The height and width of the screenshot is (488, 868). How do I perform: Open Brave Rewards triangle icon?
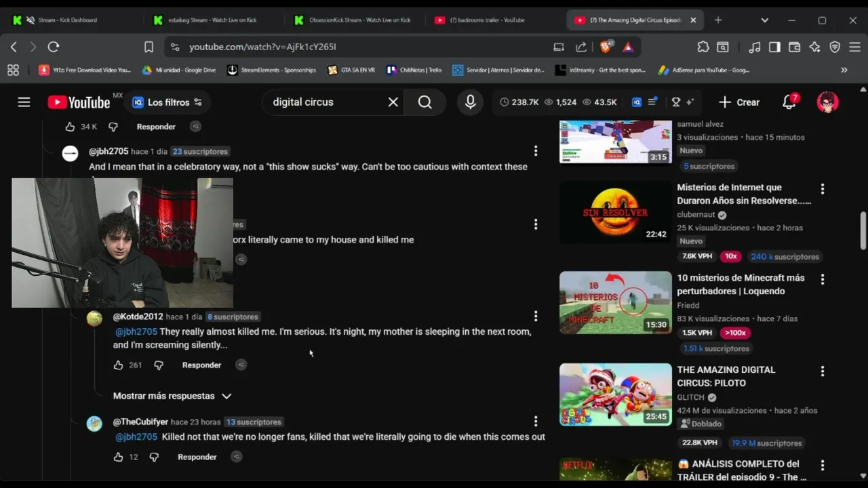tap(628, 47)
